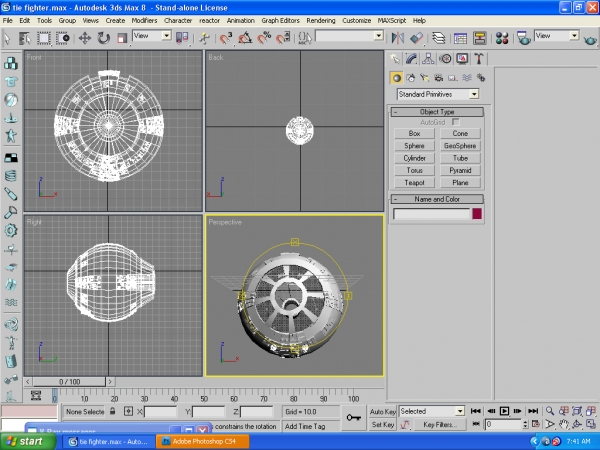The height and width of the screenshot is (450, 600).
Task: Open the render type View dropdown
Action: point(557,36)
